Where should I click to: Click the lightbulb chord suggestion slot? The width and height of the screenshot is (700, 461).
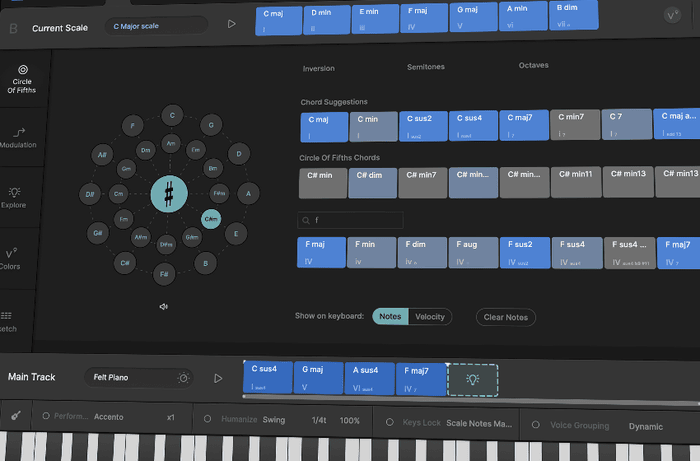pos(472,378)
